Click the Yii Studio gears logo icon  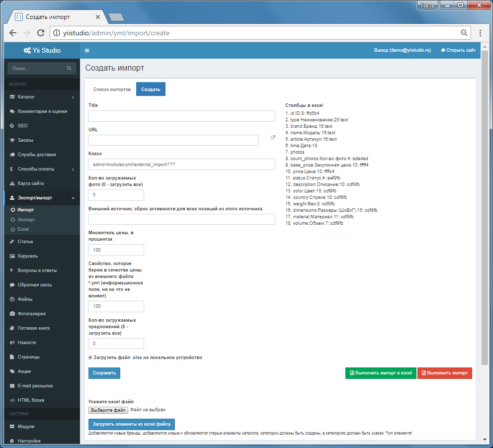point(27,50)
